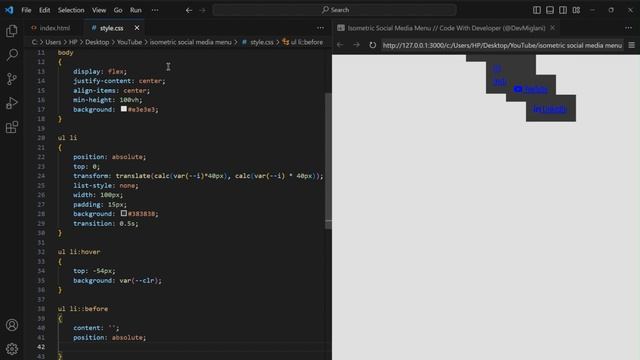The width and height of the screenshot is (640, 360).
Task: Close the Isometric Social Media Menu preview tab
Action: (553, 28)
